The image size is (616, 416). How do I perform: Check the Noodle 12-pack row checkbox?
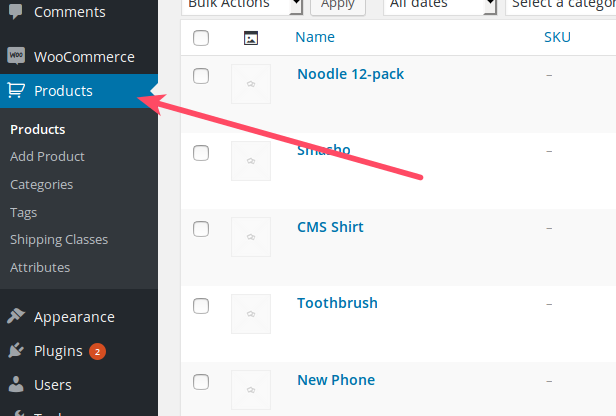coord(201,76)
